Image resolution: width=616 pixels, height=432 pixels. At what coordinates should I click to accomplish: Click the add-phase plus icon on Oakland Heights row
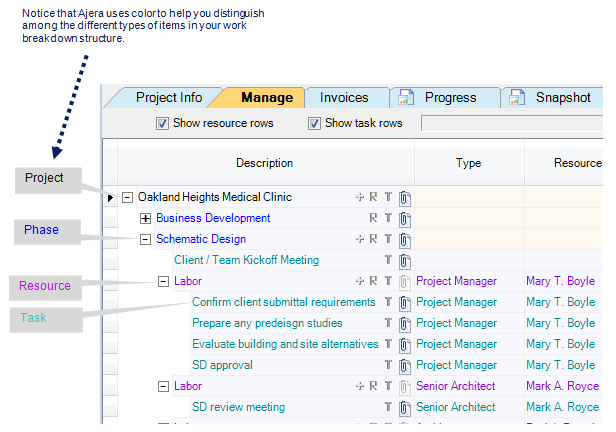click(x=359, y=198)
